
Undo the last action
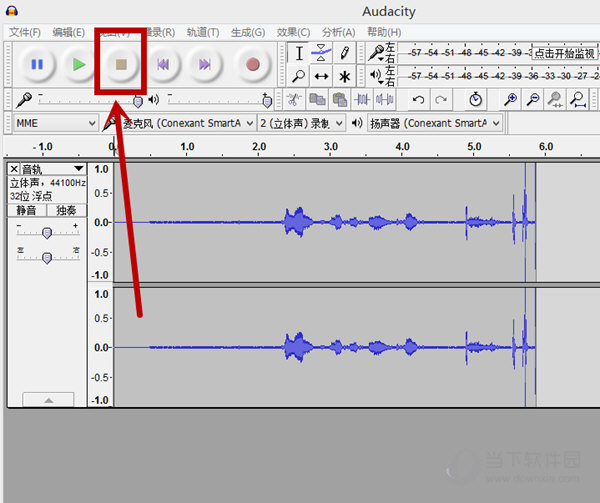[x=418, y=100]
